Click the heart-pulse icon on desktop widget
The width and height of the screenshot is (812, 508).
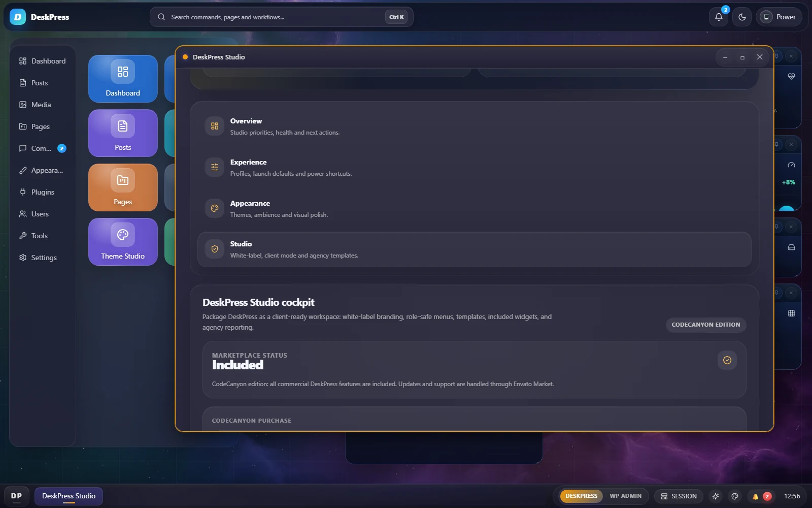(791, 77)
